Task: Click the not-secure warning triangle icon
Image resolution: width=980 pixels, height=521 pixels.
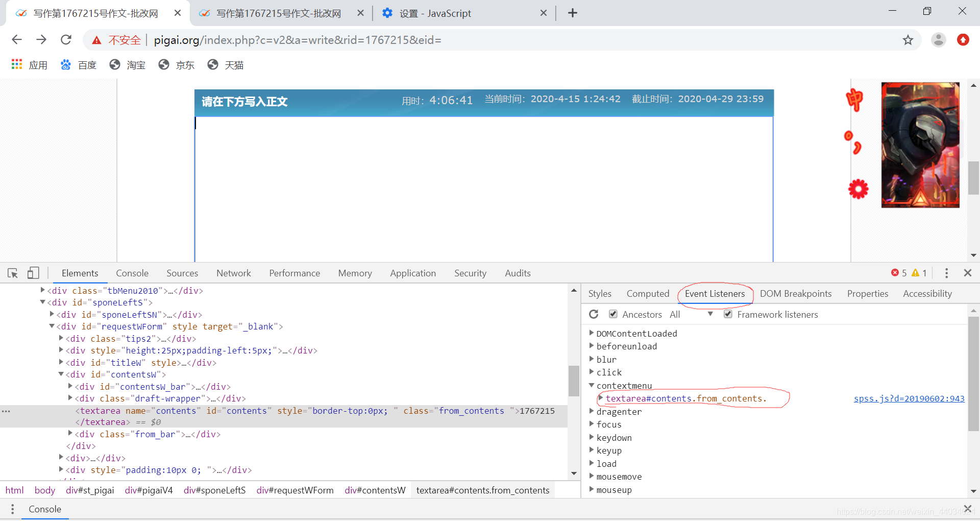Action: pyautogui.click(x=96, y=40)
